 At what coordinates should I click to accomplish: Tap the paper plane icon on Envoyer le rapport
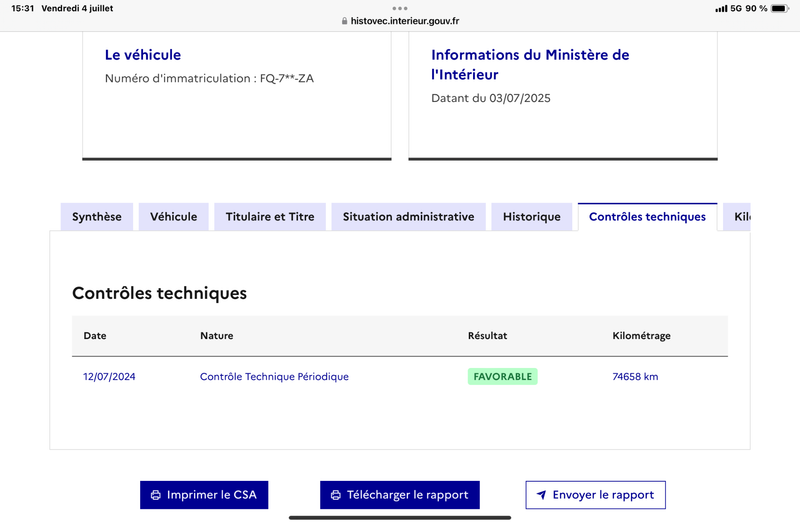click(541, 495)
